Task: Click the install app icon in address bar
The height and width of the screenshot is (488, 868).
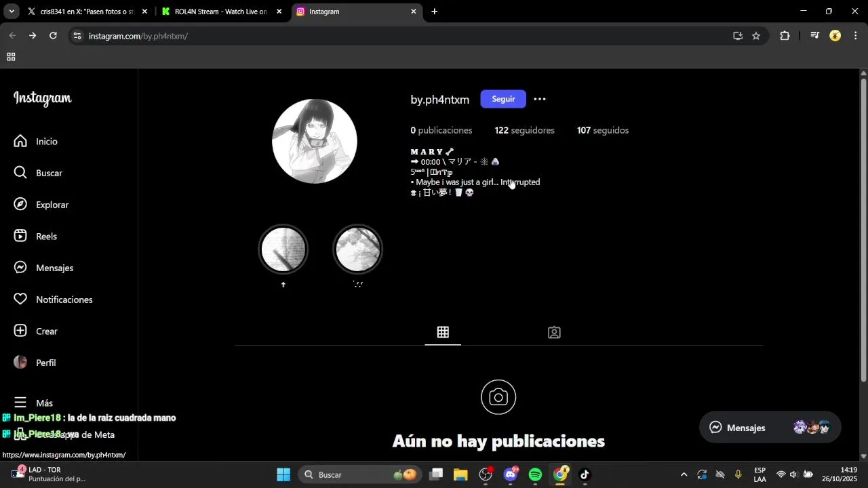Action: point(738,36)
